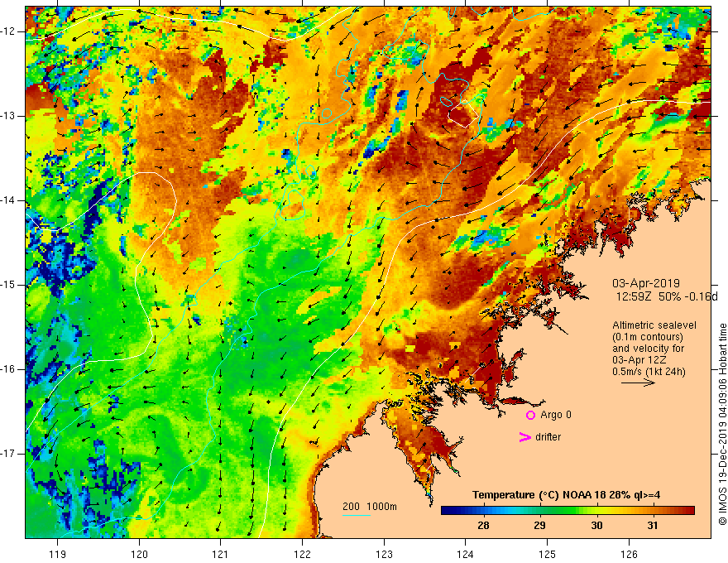728x563 pixels.
Task: Click the 'and velocity for' caption line
Action: tap(648, 349)
